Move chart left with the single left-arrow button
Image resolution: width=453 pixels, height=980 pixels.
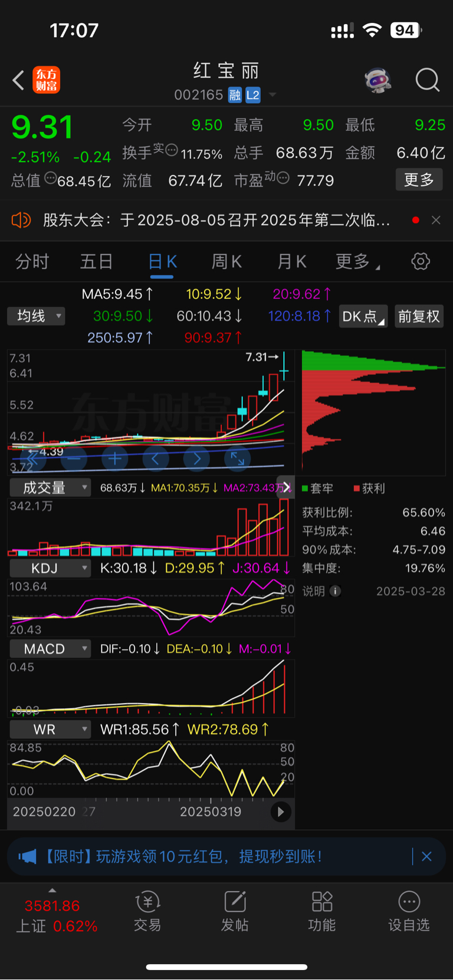point(156,458)
